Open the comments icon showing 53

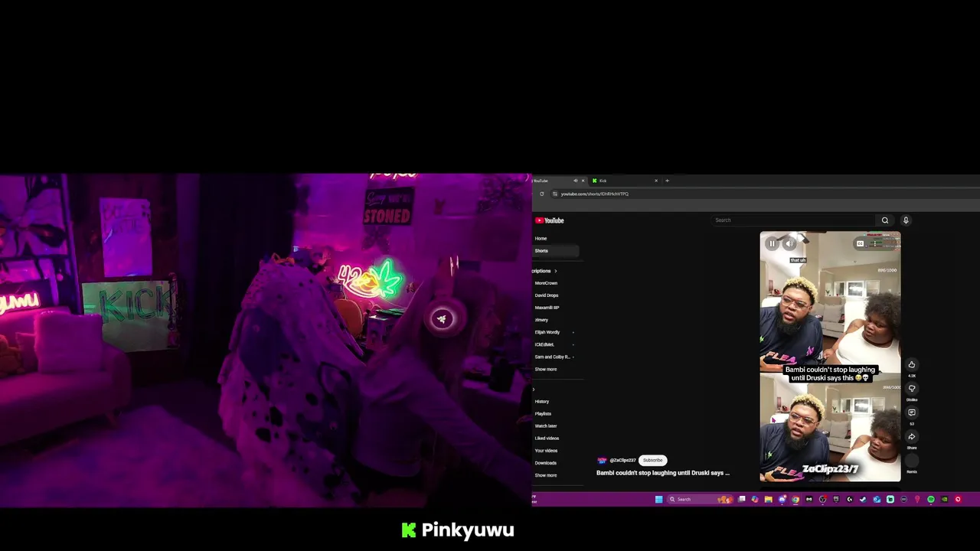[911, 412]
